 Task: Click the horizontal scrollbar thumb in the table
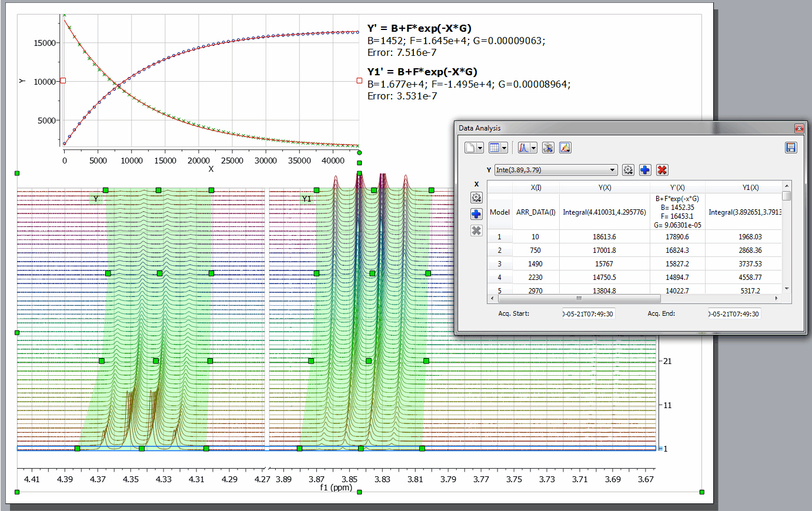(579, 298)
